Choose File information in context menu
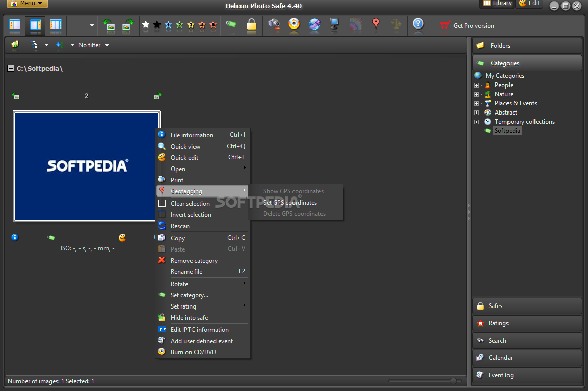 pyautogui.click(x=202, y=135)
